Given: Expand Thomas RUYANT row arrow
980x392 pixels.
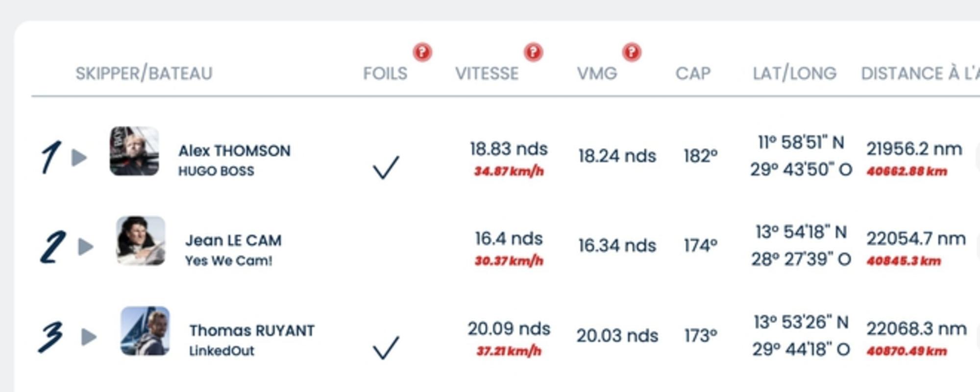Looking at the screenshot, I should coord(89,337).
